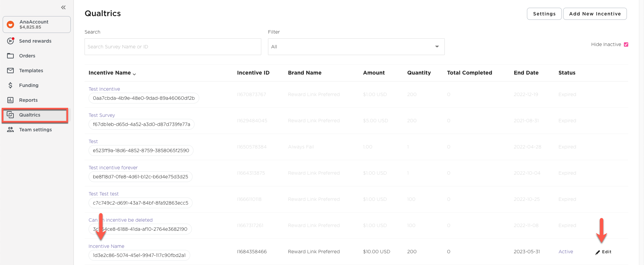The image size is (644, 265).
Task: Click the Status column header
Action: 567,73
